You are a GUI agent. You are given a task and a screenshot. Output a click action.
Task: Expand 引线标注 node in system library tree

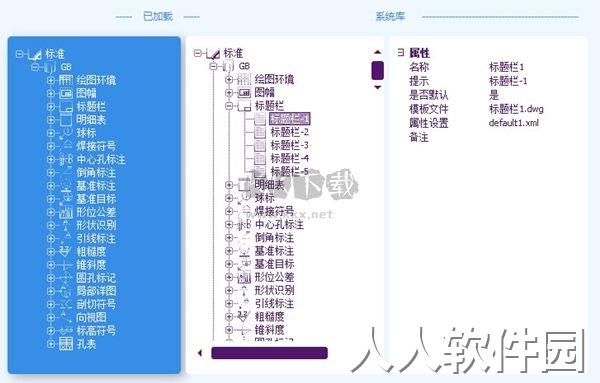pos(229,303)
